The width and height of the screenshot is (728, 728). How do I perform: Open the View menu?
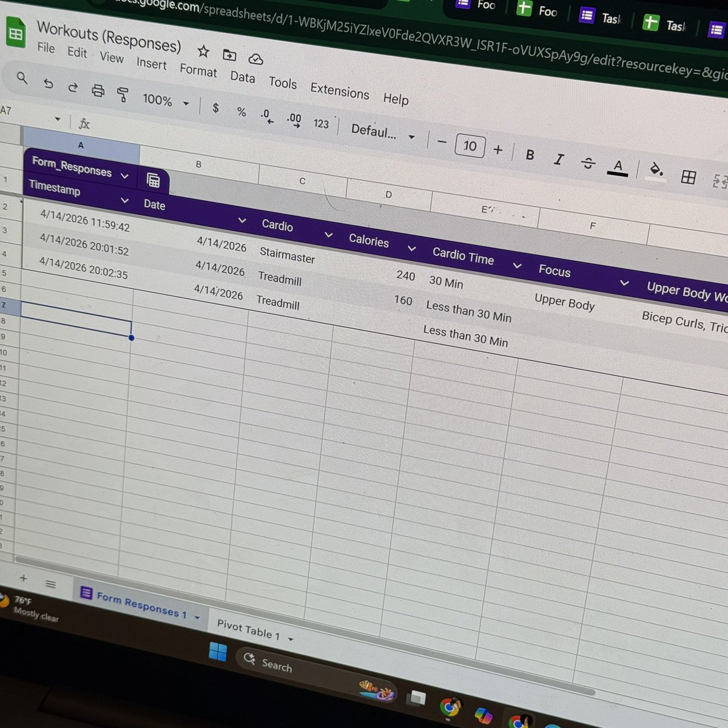click(x=112, y=58)
